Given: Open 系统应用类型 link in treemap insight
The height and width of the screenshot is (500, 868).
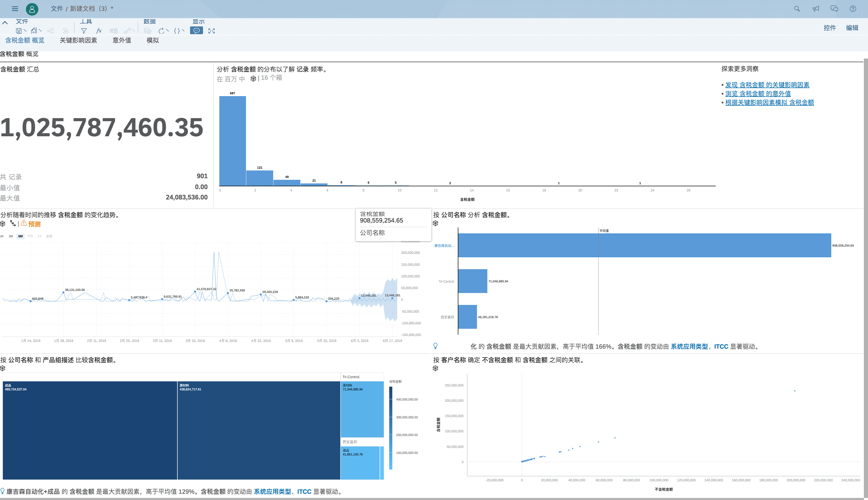Looking at the screenshot, I should point(272,492).
